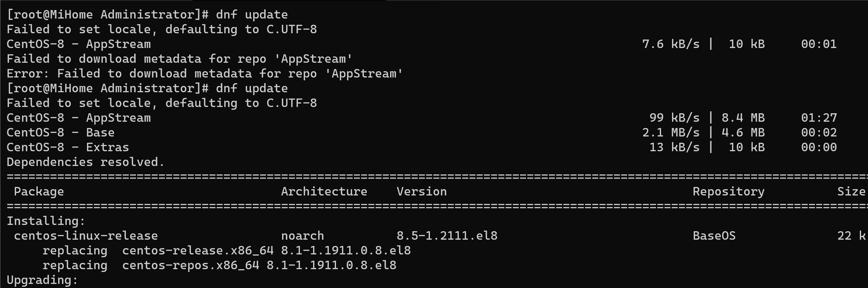This screenshot has height=288, width=868.
Task: Click the first 'dnf update' command
Action: click(x=252, y=14)
